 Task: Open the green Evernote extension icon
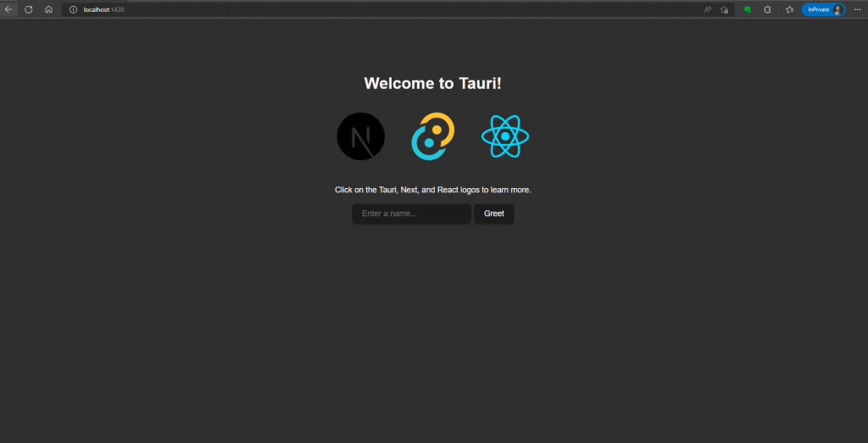click(x=748, y=9)
